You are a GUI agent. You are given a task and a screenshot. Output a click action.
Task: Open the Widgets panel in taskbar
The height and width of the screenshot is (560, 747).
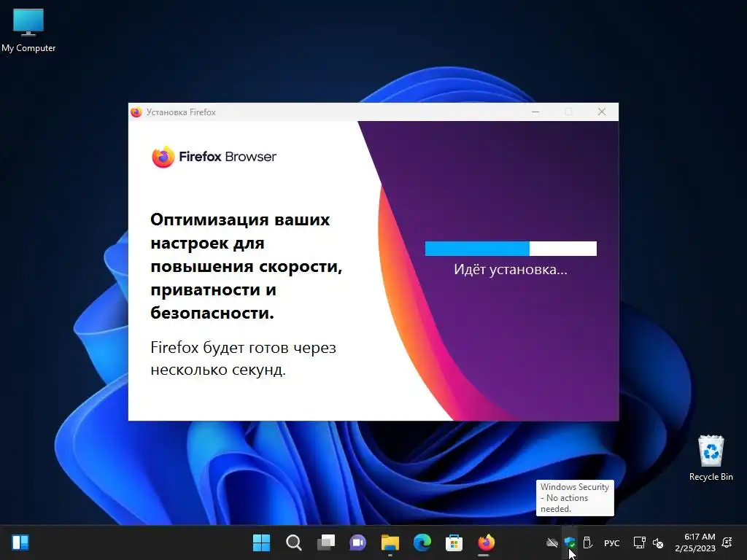tap(20, 542)
